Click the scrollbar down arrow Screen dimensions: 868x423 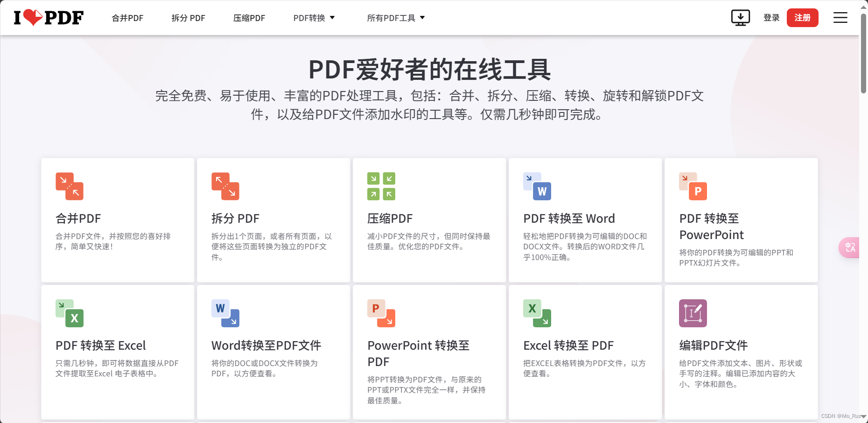(864, 416)
